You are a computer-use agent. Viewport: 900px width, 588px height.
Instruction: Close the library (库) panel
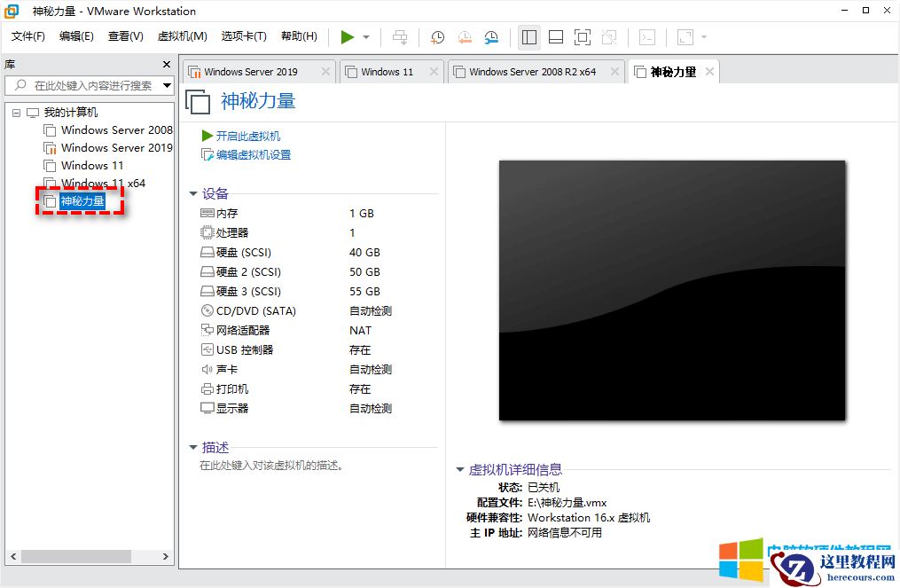coord(167,65)
